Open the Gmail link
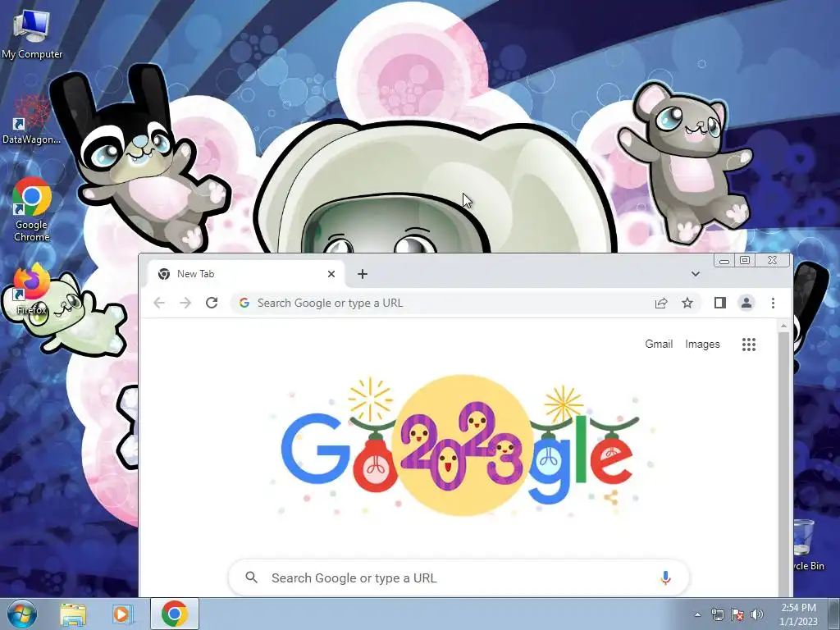The image size is (840, 630). 659,345
